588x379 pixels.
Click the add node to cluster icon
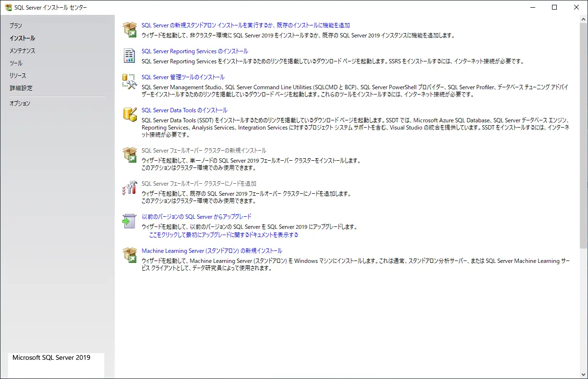pos(130,188)
